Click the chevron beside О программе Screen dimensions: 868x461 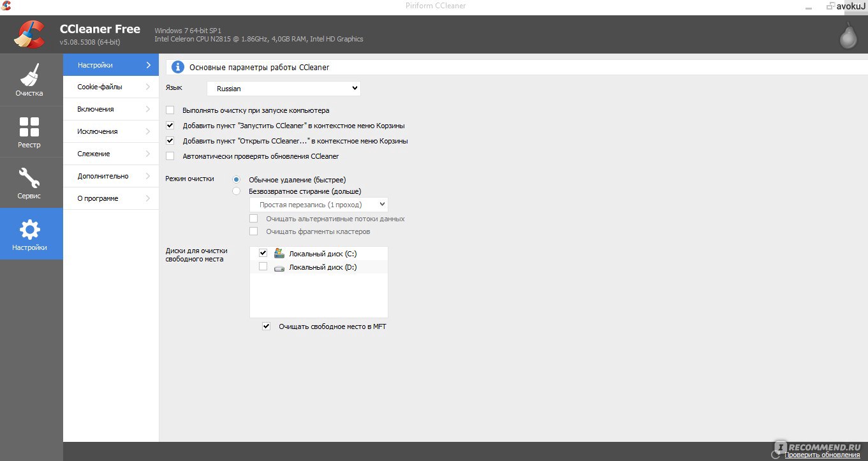148,198
